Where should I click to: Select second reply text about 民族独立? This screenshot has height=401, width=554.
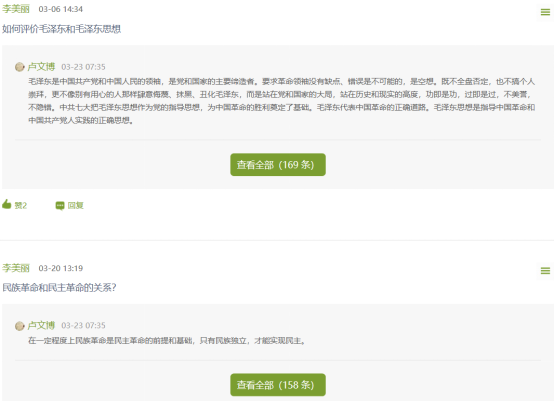tap(167, 341)
